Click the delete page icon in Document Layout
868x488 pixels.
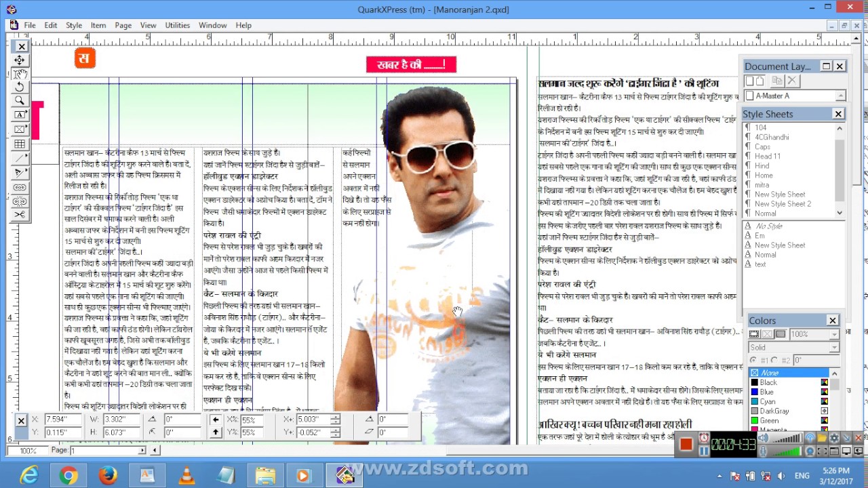tap(791, 81)
